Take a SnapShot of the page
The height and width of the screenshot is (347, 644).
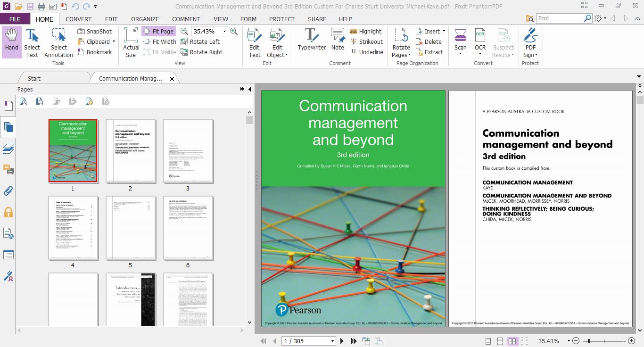[95, 31]
